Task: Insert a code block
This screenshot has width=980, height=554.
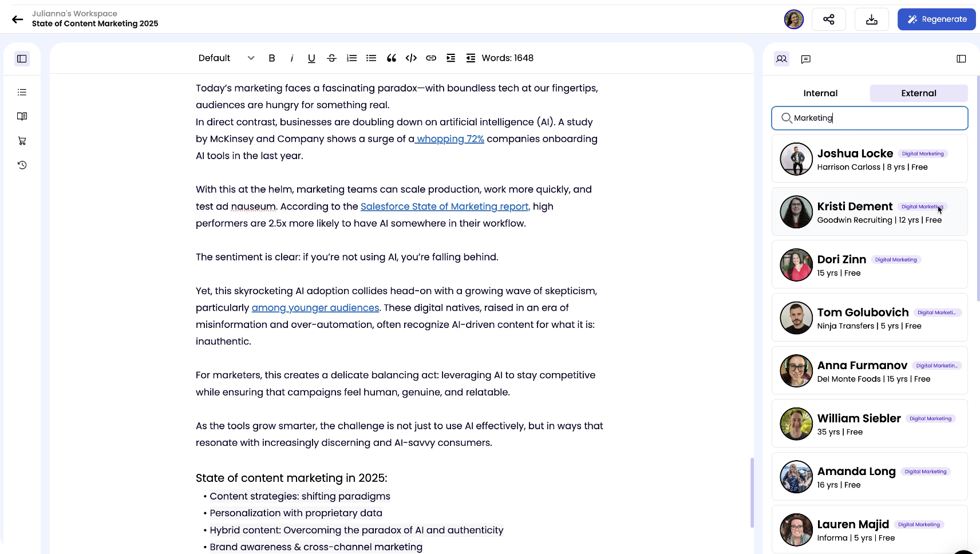Action: coord(411,58)
